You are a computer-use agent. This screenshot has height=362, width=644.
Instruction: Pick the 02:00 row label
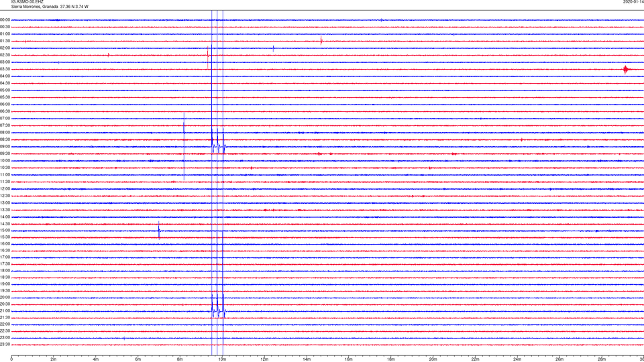[5, 48]
